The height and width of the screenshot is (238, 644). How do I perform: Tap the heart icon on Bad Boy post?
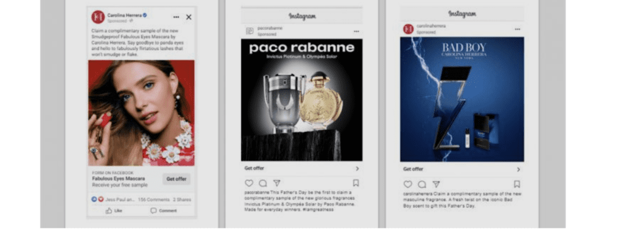pyautogui.click(x=407, y=184)
